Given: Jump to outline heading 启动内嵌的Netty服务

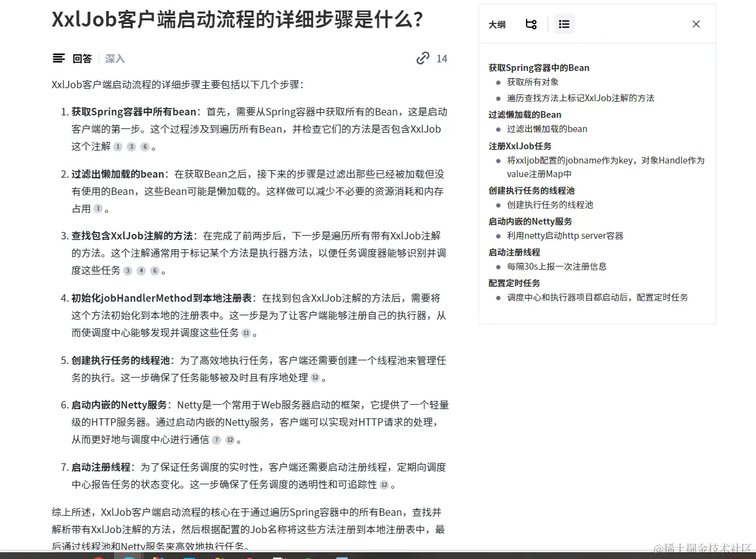Looking at the screenshot, I should [530, 222].
